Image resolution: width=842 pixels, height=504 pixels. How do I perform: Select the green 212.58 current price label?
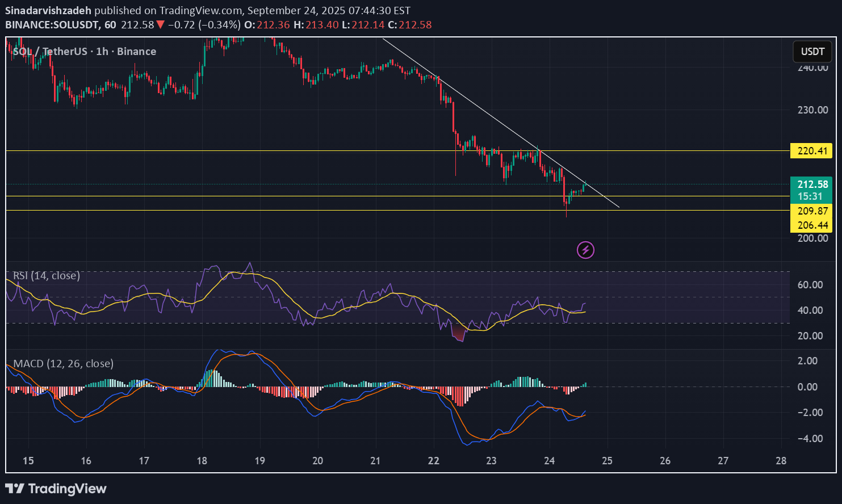812,184
